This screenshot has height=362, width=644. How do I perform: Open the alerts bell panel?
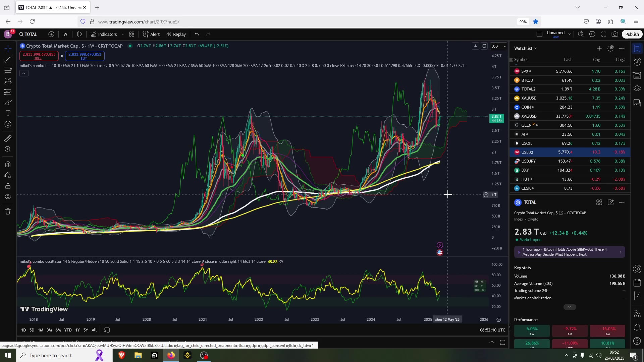click(637, 327)
